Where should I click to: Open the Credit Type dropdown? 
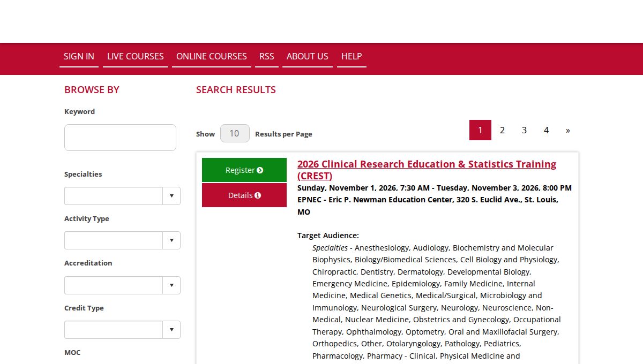[x=122, y=330]
